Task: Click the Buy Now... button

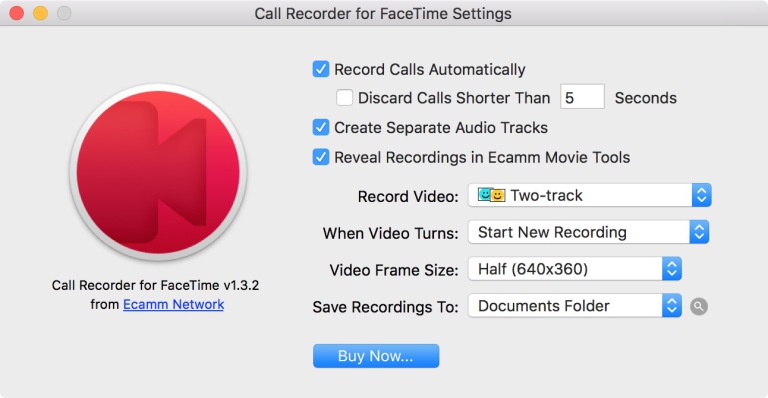Action: pyautogui.click(x=376, y=356)
